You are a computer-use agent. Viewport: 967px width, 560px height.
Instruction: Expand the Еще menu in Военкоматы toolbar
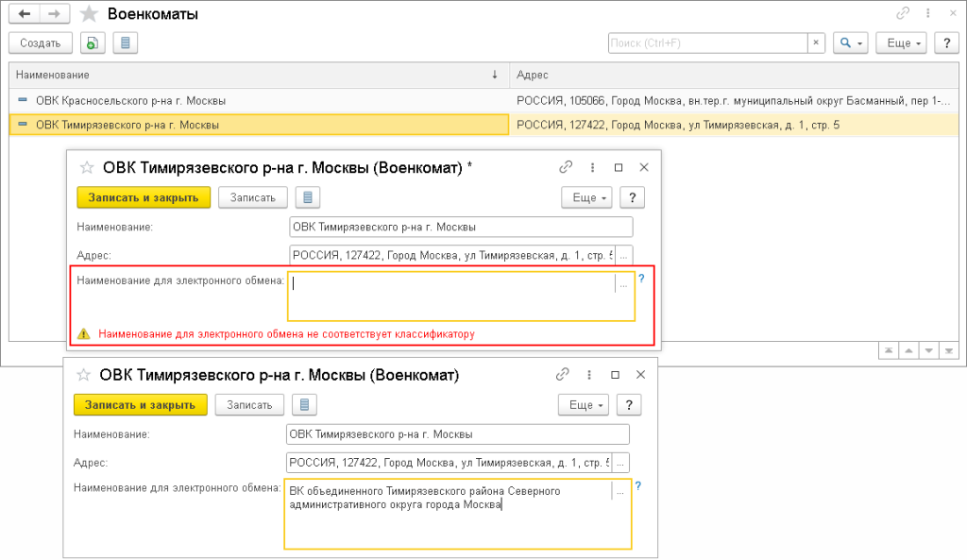pos(901,43)
